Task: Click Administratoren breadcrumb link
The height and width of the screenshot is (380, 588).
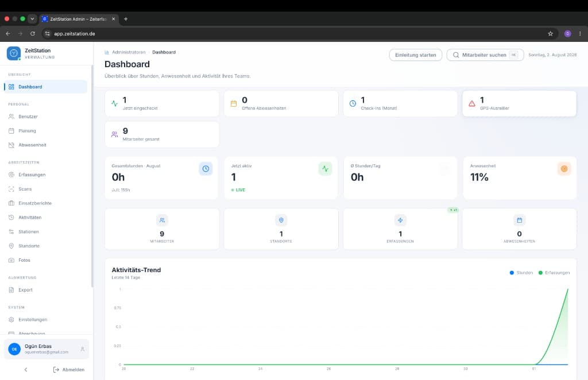Action: pos(129,52)
